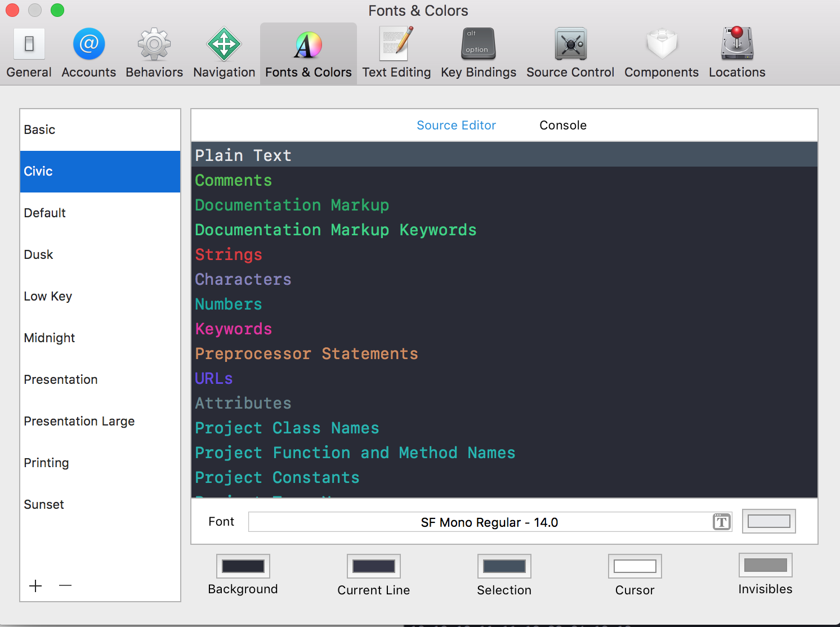Select the Presentation theme
Image resolution: width=840 pixels, height=627 pixels.
click(x=100, y=380)
